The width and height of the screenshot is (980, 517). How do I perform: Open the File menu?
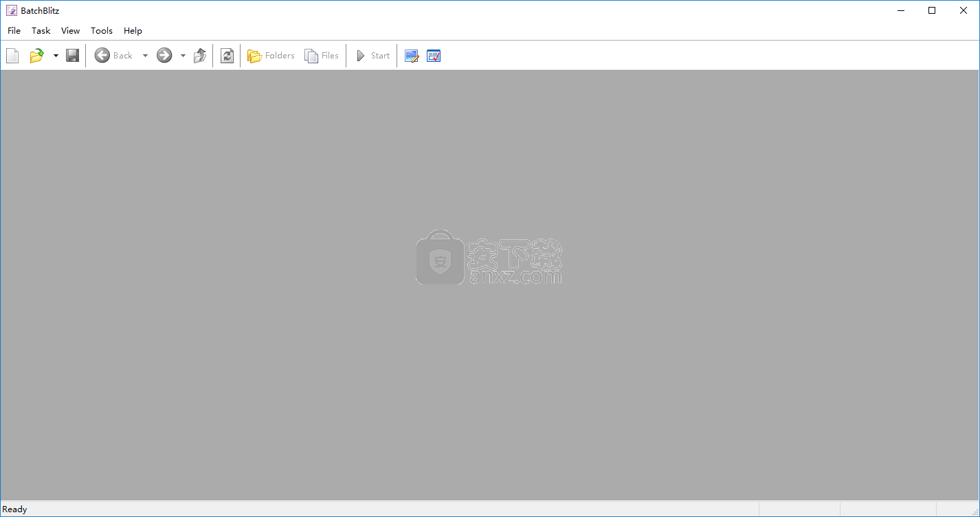[x=14, y=30]
